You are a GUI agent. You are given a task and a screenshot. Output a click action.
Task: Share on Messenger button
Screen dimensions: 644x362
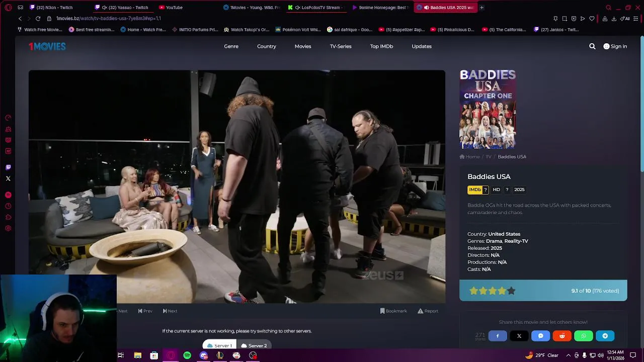pos(541,336)
